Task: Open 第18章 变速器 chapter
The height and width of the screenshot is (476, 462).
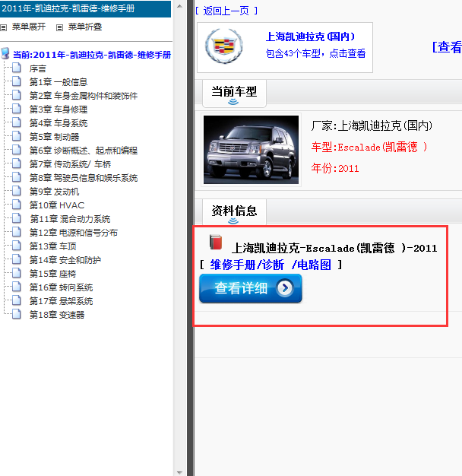Action: click(57, 315)
